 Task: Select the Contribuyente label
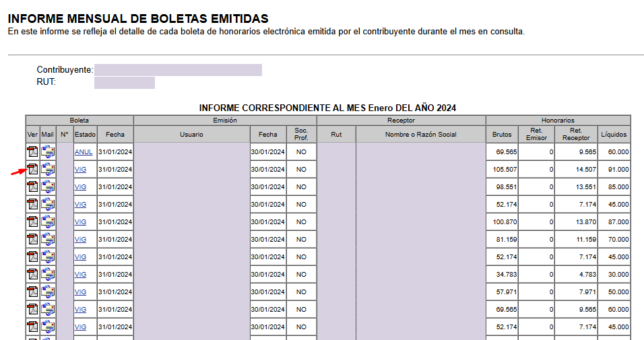[65, 70]
